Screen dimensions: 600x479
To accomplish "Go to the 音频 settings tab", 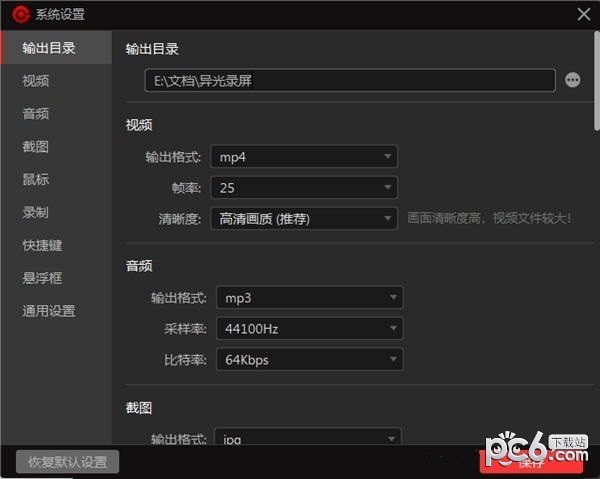I will coord(36,114).
